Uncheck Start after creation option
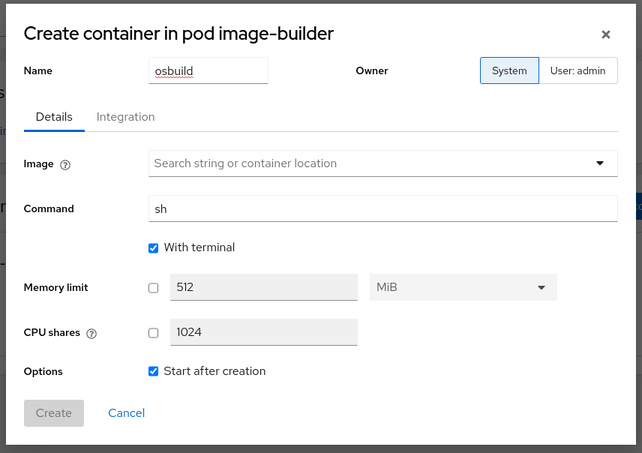 (x=153, y=371)
